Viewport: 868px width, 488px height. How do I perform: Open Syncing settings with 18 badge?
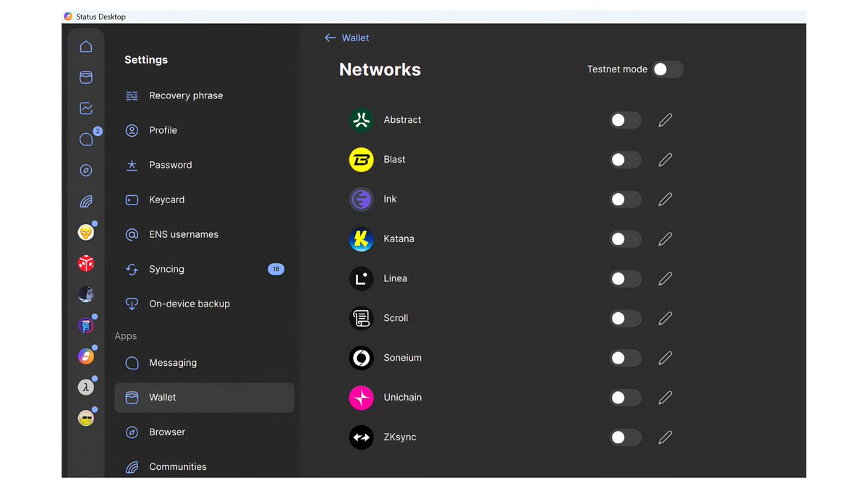pos(205,269)
